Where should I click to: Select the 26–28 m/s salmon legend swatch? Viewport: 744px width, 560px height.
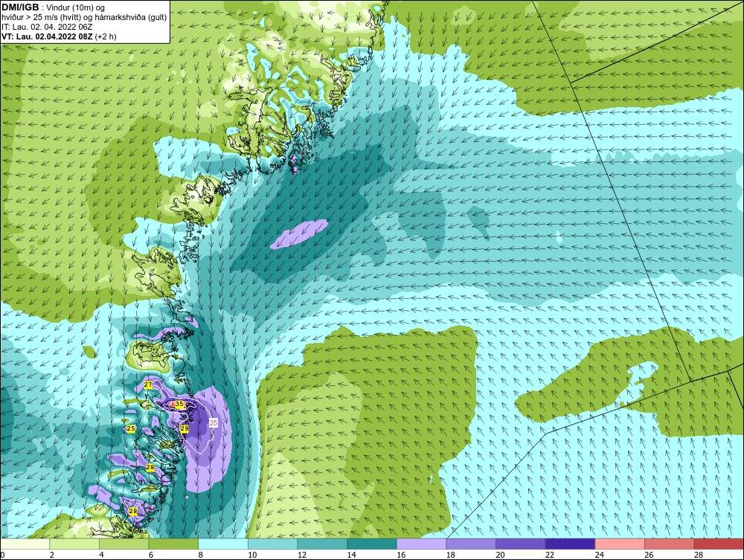[x=670, y=544]
